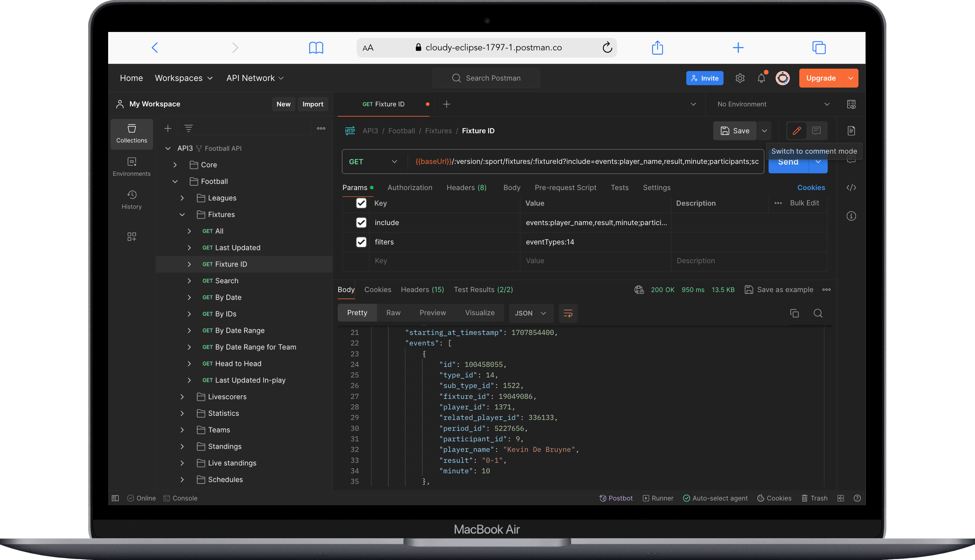
Task: Open the Tests tab
Action: (619, 188)
